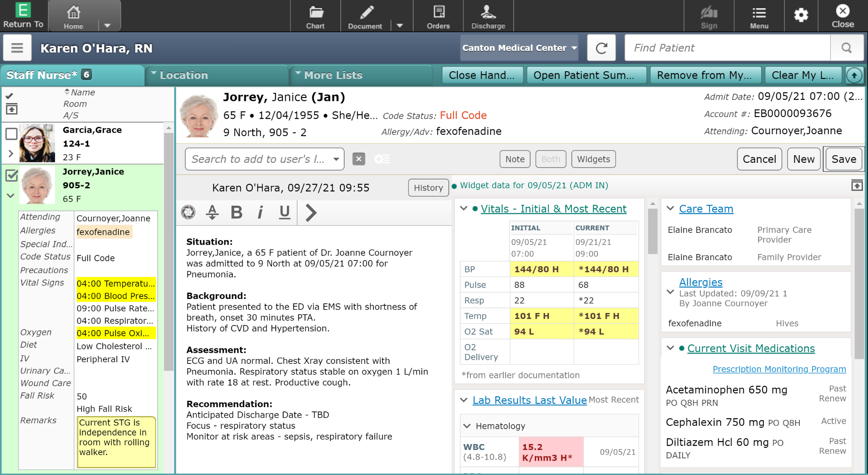Open Prescription Monitoring Program link
Screen dimensions: 868x475
pos(779,369)
